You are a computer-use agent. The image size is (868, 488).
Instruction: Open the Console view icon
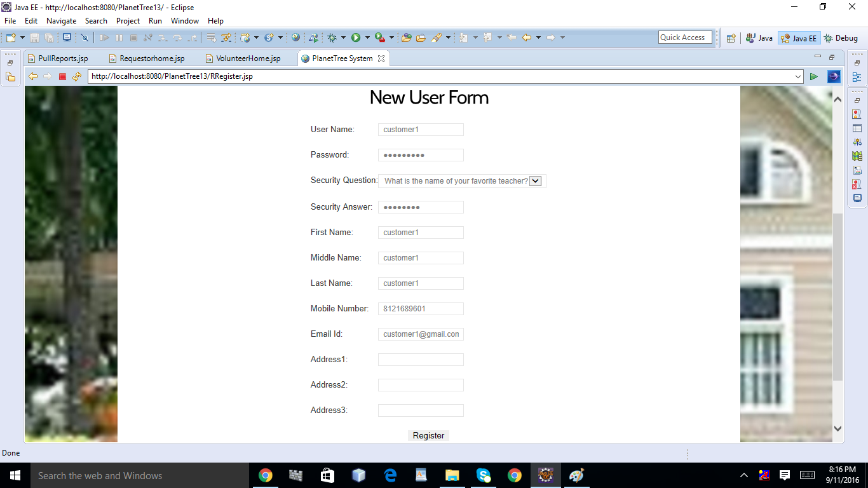click(857, 198)
